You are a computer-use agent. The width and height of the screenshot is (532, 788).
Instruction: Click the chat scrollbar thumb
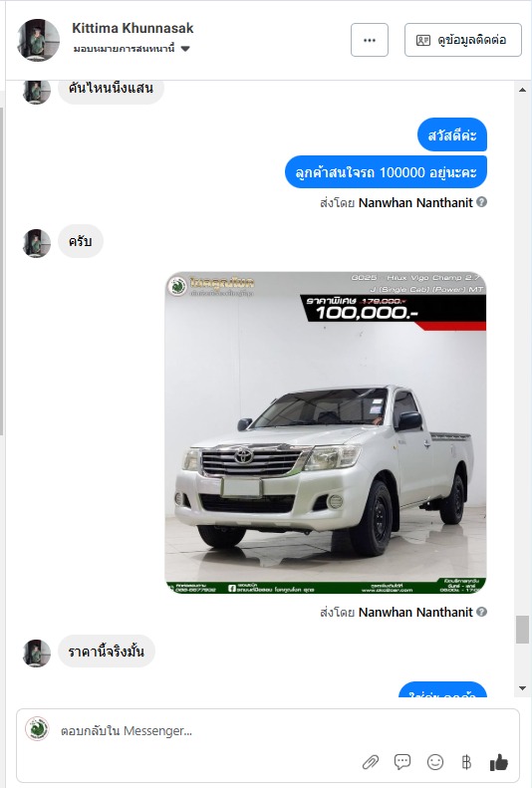pos(522,630)
